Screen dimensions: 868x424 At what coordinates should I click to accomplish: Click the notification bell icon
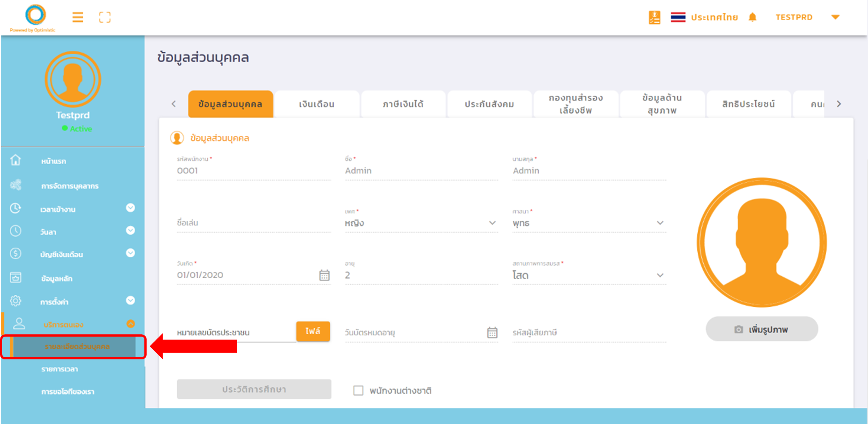tap(753, 17)
